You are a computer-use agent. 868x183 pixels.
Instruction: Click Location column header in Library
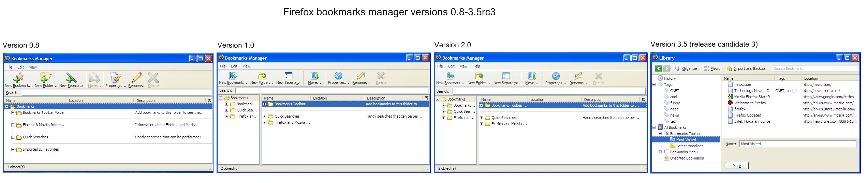pyautogui.click(x=830, y=78)
